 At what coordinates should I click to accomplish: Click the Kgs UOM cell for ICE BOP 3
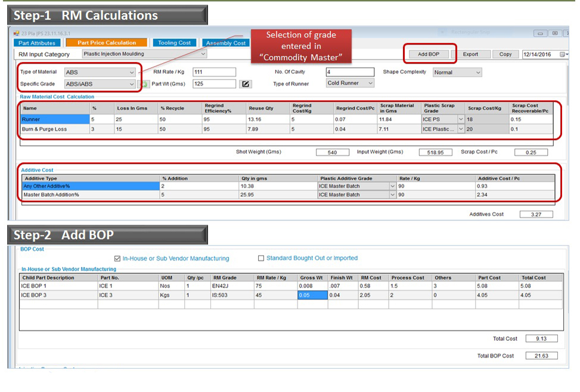click(171, 295)
